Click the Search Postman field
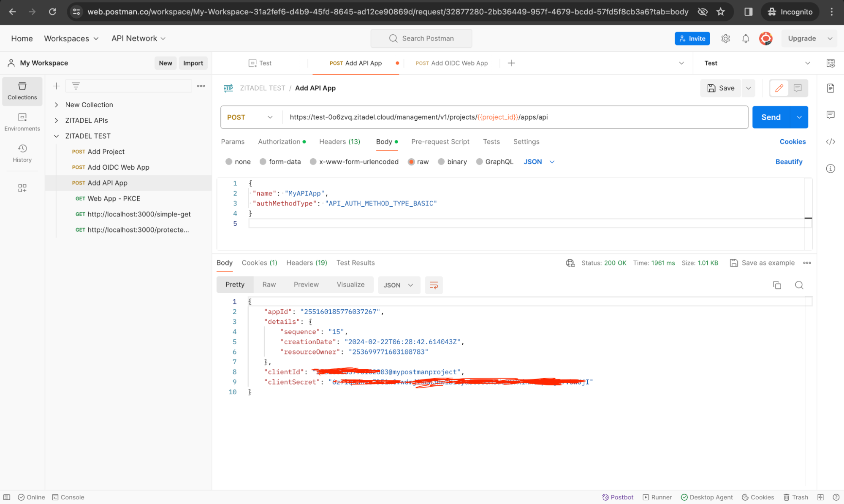 (421, 38)
